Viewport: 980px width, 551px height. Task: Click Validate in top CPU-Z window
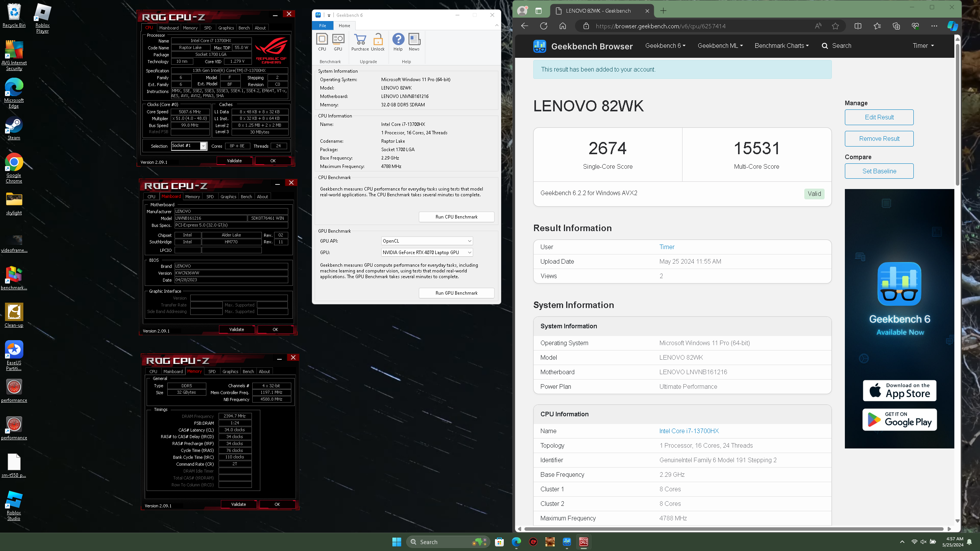point(234,161)
